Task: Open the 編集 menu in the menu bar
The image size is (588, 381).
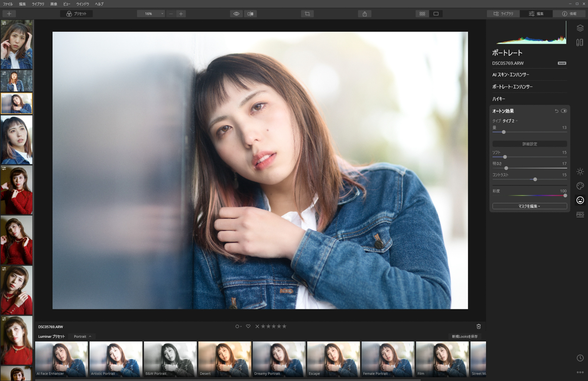Action: click(x=23, y=4)
